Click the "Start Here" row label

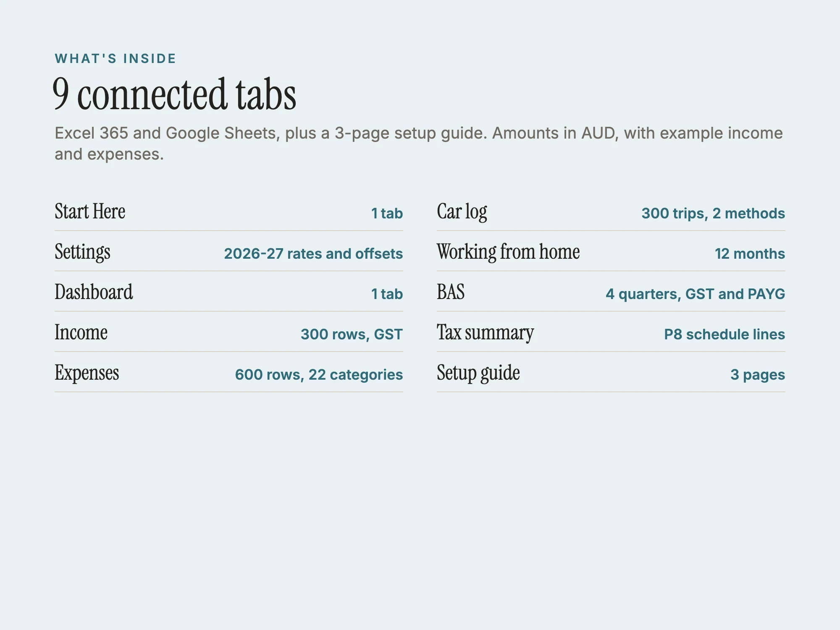point(90,211)
